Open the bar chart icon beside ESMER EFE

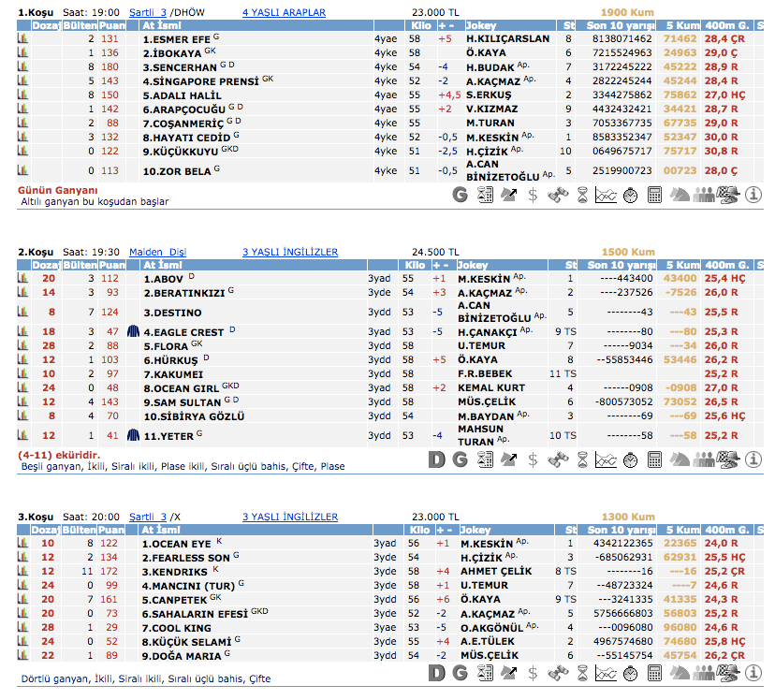pos(22,40)
